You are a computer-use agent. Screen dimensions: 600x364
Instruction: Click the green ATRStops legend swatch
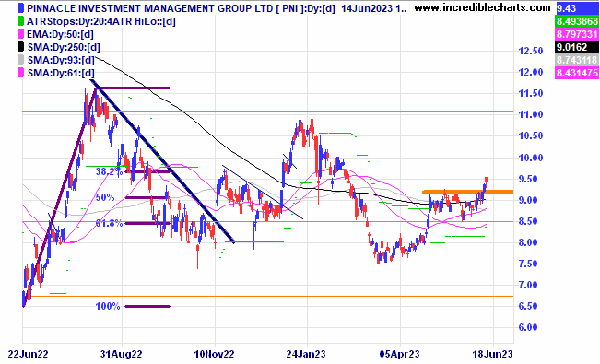tap(20, 21)
